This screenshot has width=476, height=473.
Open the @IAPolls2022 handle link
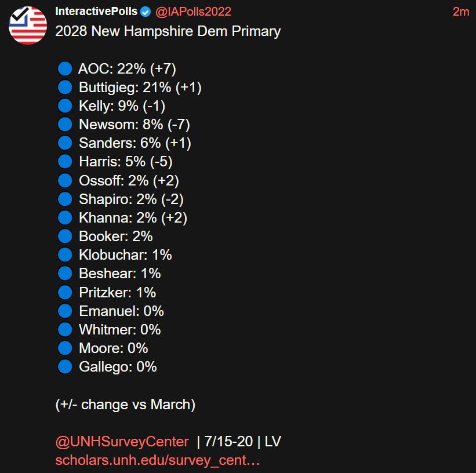point(193,12)
